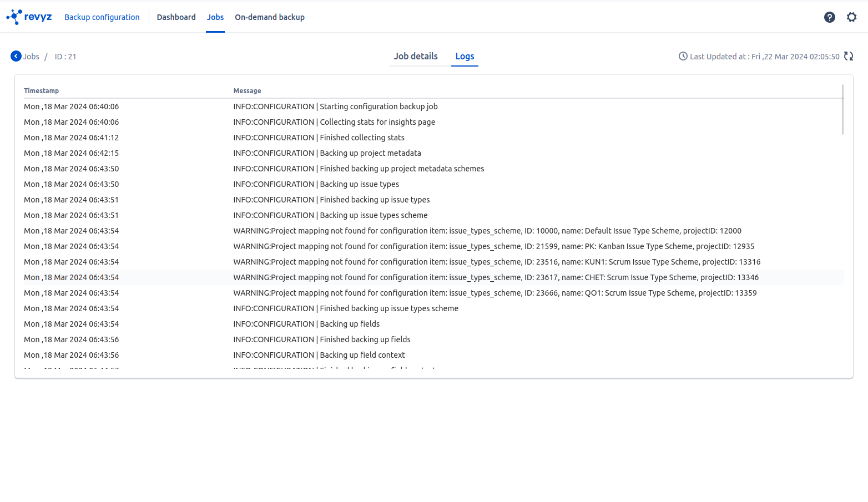Click the refresh logs icon
868x502 pixels.
coord(849,56)
